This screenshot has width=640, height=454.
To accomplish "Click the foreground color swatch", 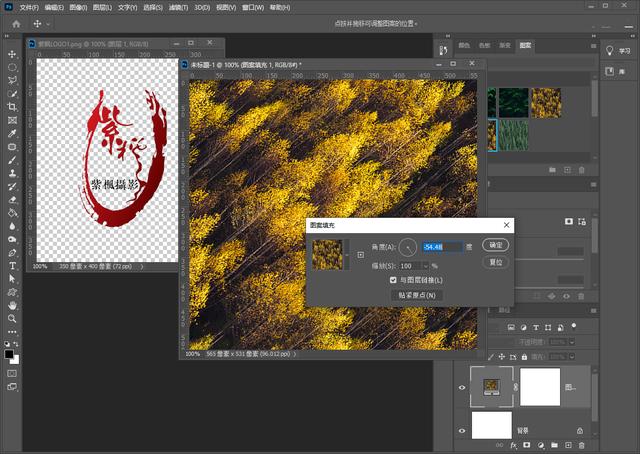I will (9, 354).
